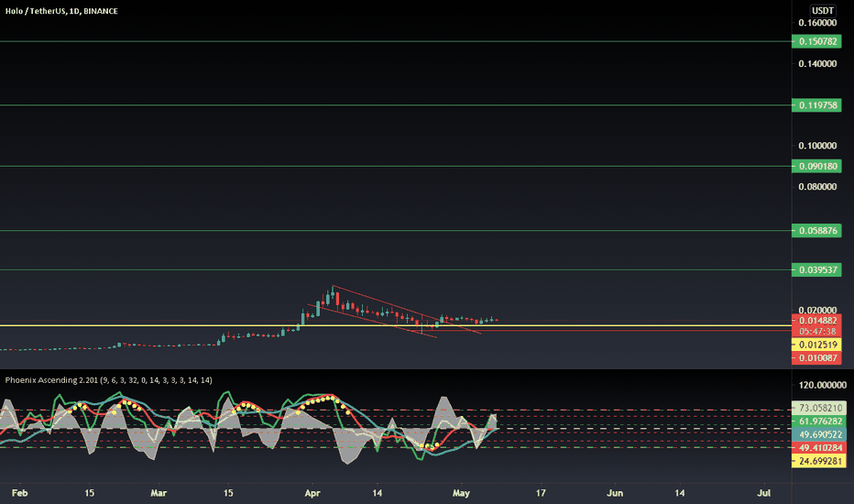Select the 0.090180 price level label

tap(816, 166)
